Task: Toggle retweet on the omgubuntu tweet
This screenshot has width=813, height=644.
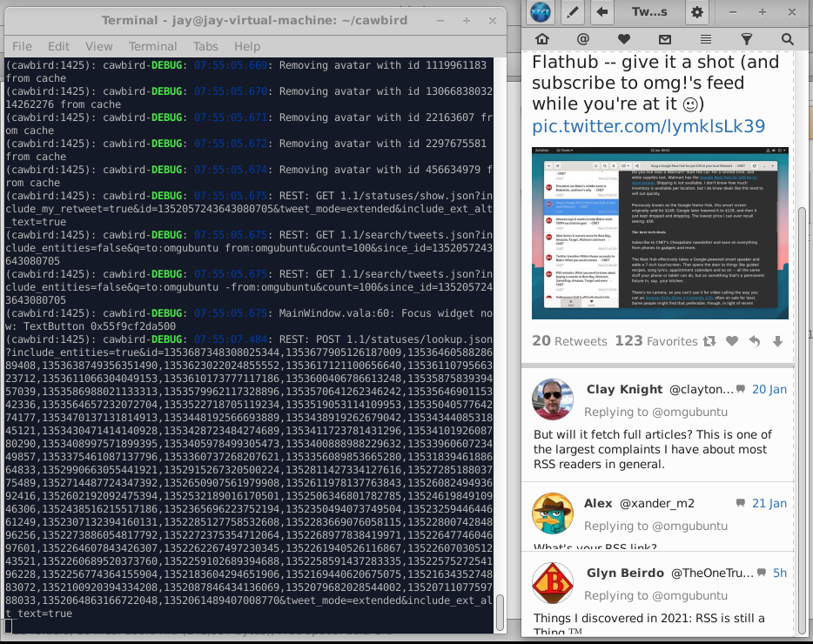Action: pos(709,341)
